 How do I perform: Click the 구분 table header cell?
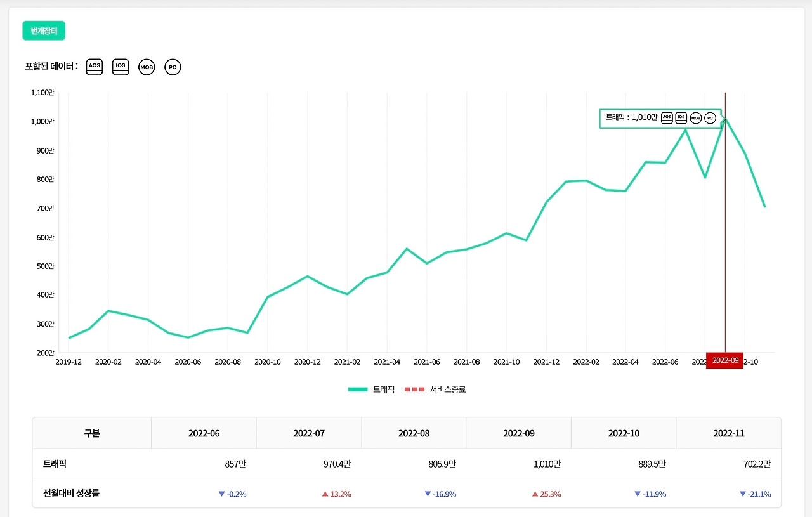pos(92,433)
